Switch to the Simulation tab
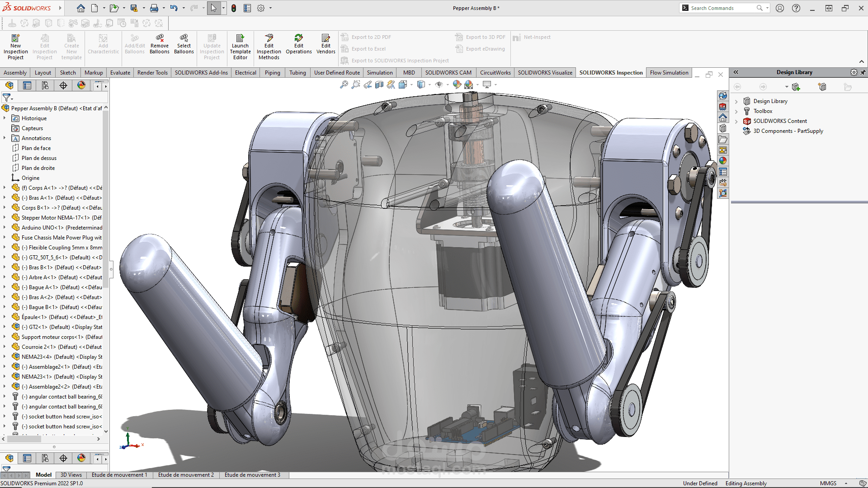Image resolution: width=868 pixels, height=488 pixels. coord(379,73)
